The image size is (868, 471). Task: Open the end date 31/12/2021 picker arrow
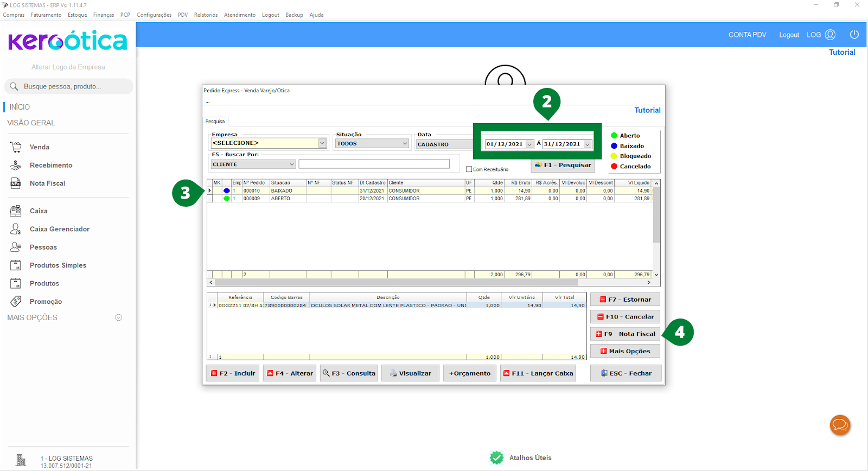[588, 144]
